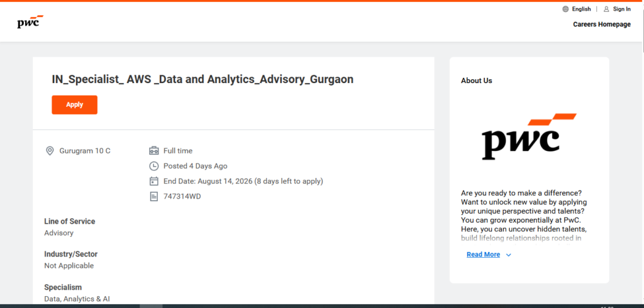The image size is (644, 308).
Task: Click the orange Apply button
Action: click(74, 105)
